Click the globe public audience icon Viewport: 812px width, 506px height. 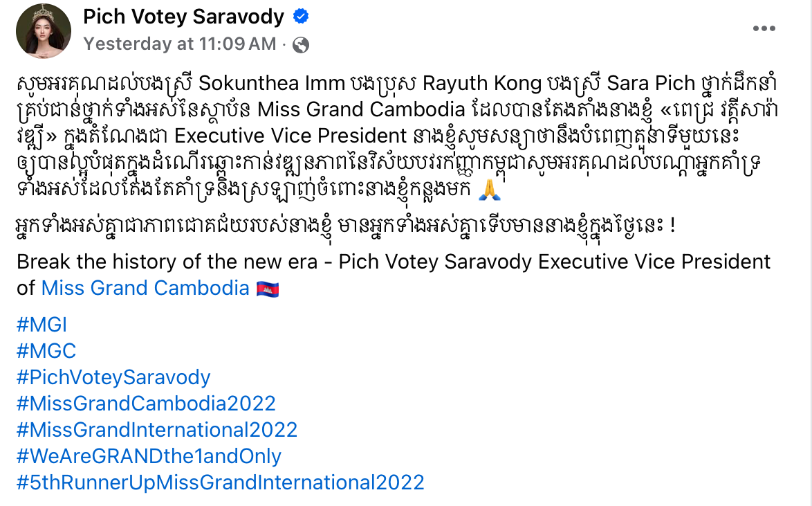coord(301,45)
